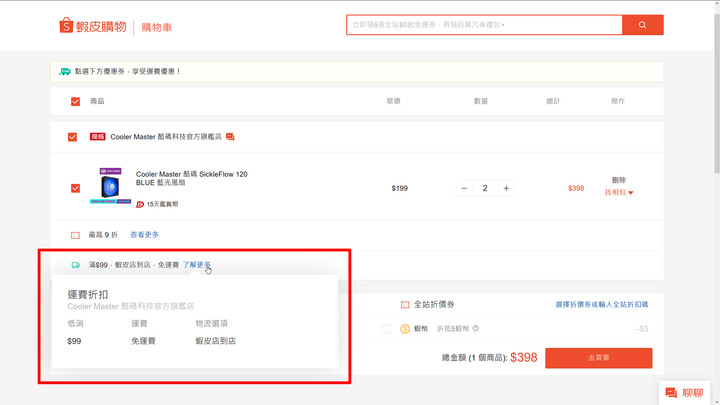Decrease quantity with the minus button
This screenshot has height=405, width=720.
464,188
